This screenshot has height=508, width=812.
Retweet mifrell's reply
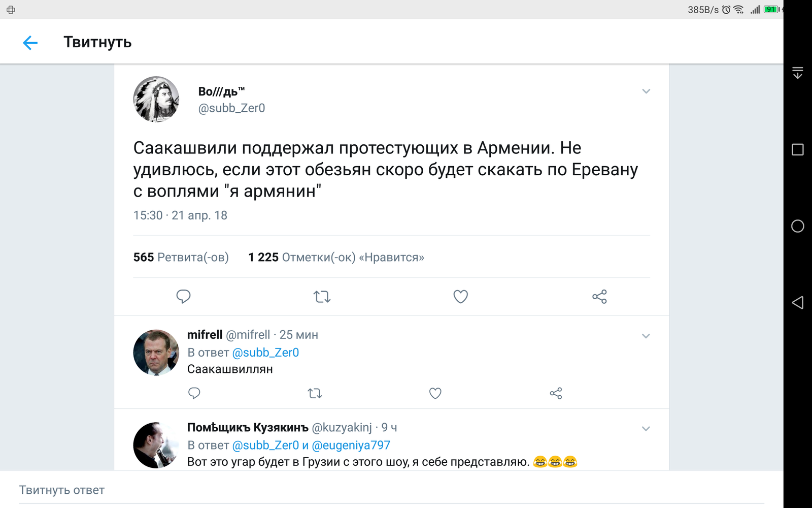pyautogui.click(x=315, y=393)
